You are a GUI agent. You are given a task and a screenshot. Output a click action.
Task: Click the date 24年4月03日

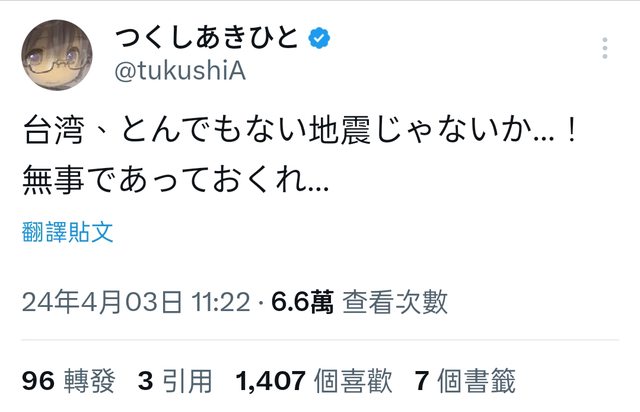coord(102,301)
